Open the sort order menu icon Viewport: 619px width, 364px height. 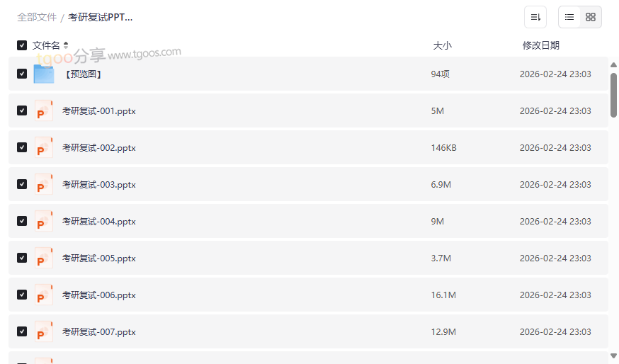point(535,17)
